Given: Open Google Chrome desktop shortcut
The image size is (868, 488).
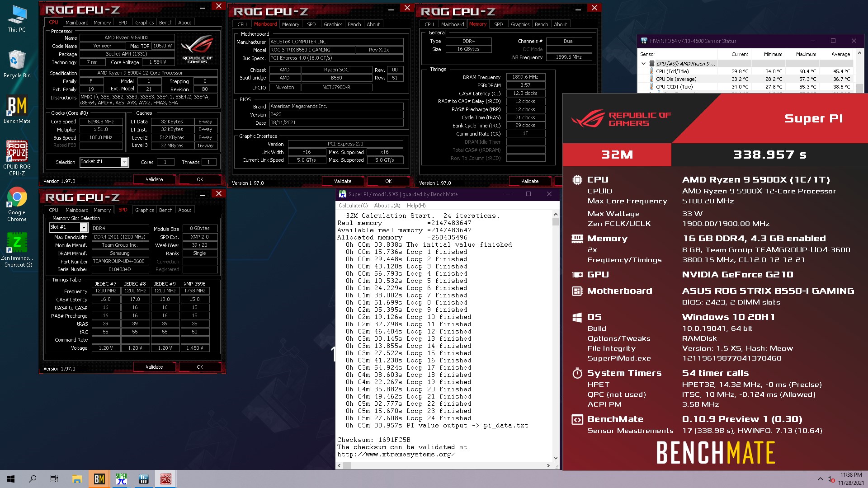Looking at the screenshot, I should pyautogui.click(x=17, y=204).
